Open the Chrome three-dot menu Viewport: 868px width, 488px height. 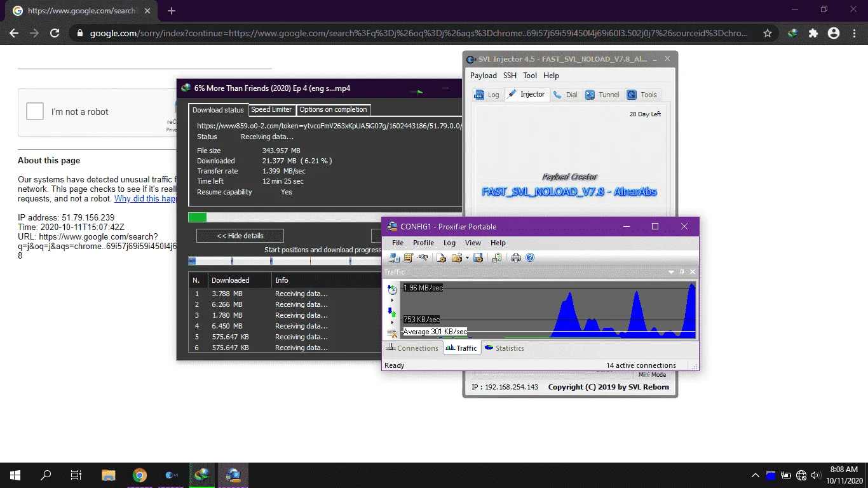pyautogui.click(x=854, y=33)
